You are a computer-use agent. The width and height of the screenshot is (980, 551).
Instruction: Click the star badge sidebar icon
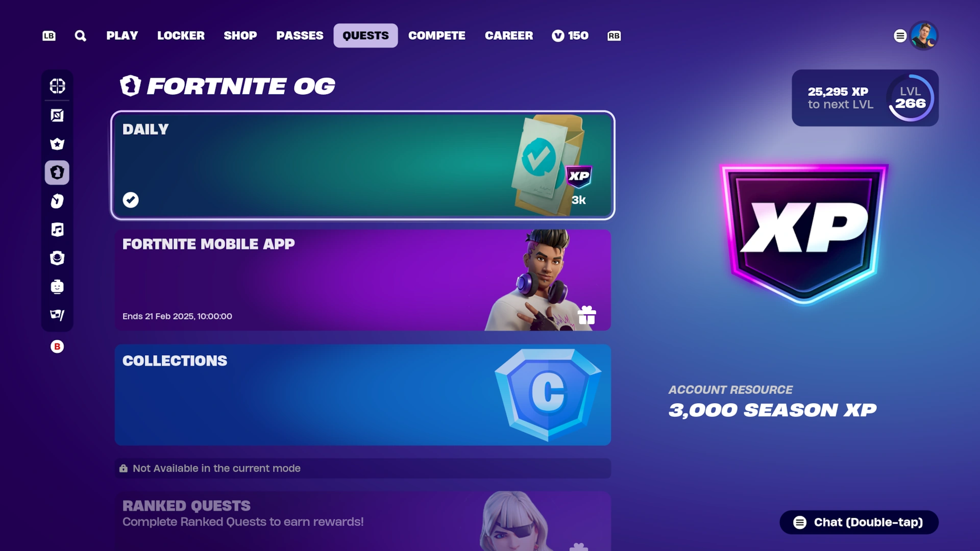click(x=57, y=144)
